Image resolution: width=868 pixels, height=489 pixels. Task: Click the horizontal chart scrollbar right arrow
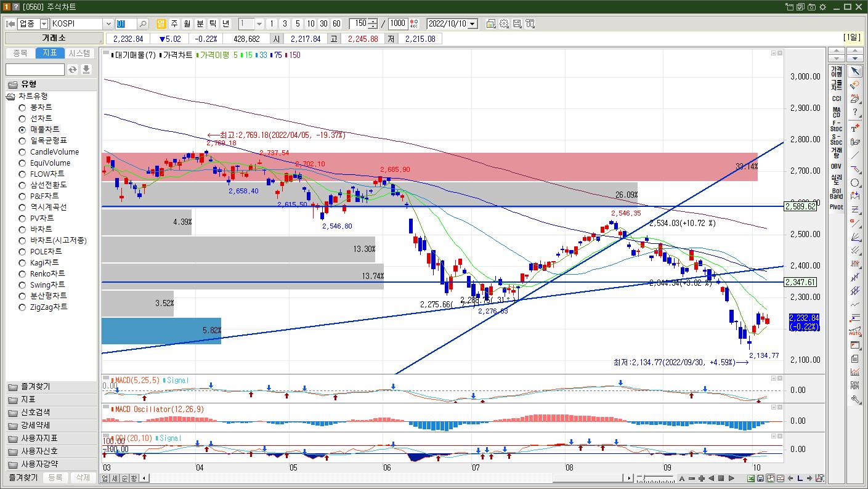[x=629, y=478]
